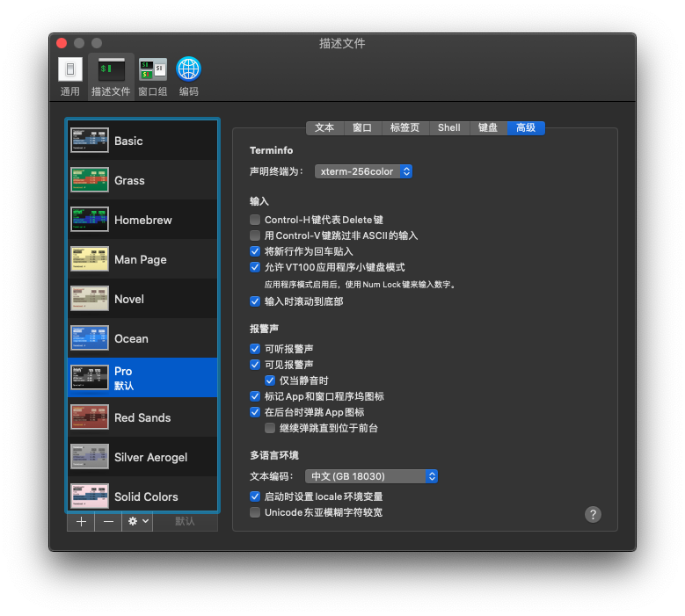Disable the 可听报警声 audible bell checkbox
The image size is (685, 616).
coord(255,349)
